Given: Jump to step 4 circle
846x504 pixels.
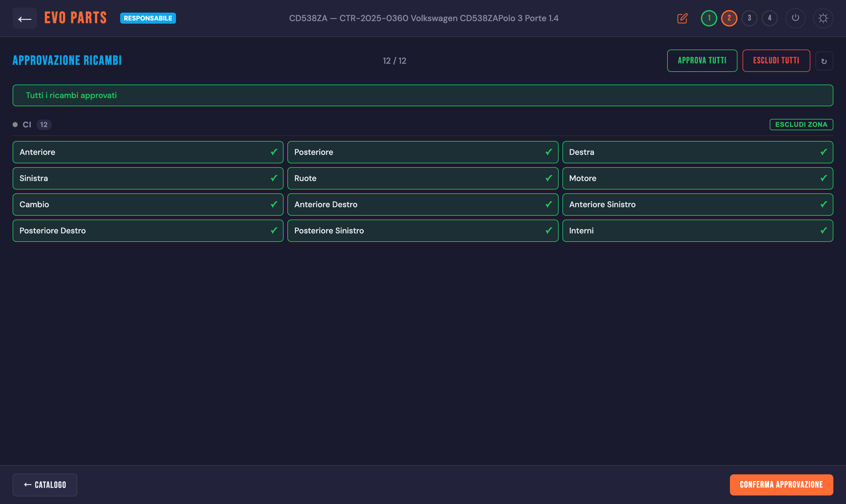Looking at the screenshot, I should (x=769, y=18).
